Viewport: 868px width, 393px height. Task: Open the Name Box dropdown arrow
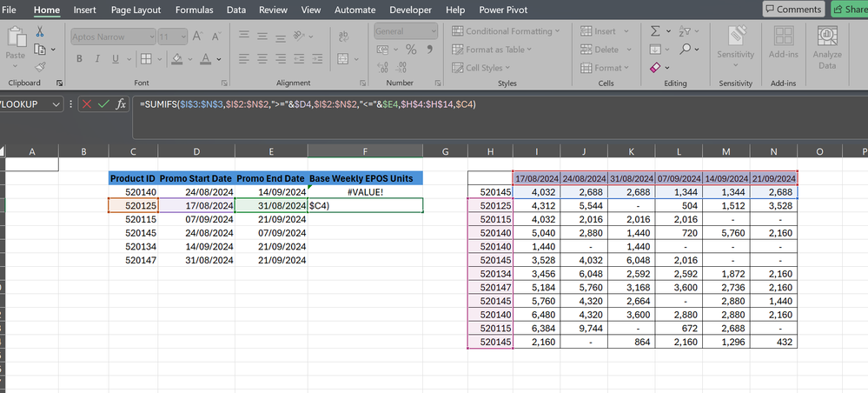coord(56,104)
